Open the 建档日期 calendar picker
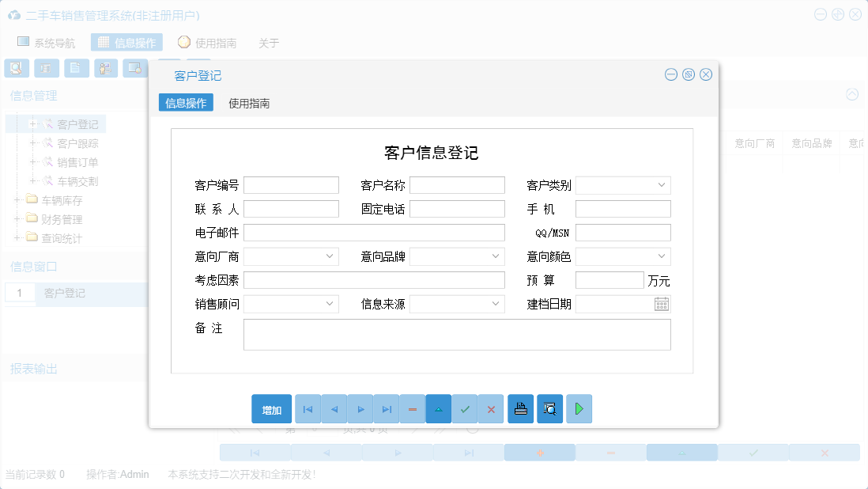The image size is (868, 489). point(661,303)
